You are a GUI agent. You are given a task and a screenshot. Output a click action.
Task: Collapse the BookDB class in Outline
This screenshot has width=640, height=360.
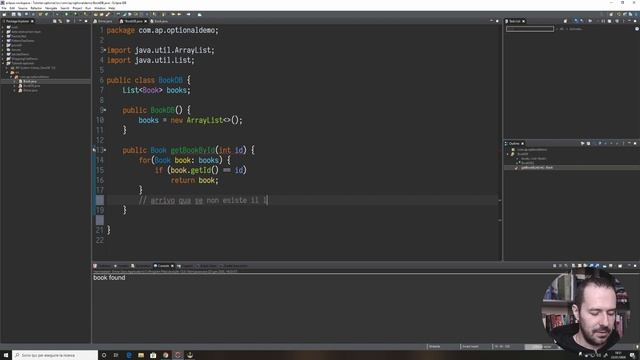point(507,154)
